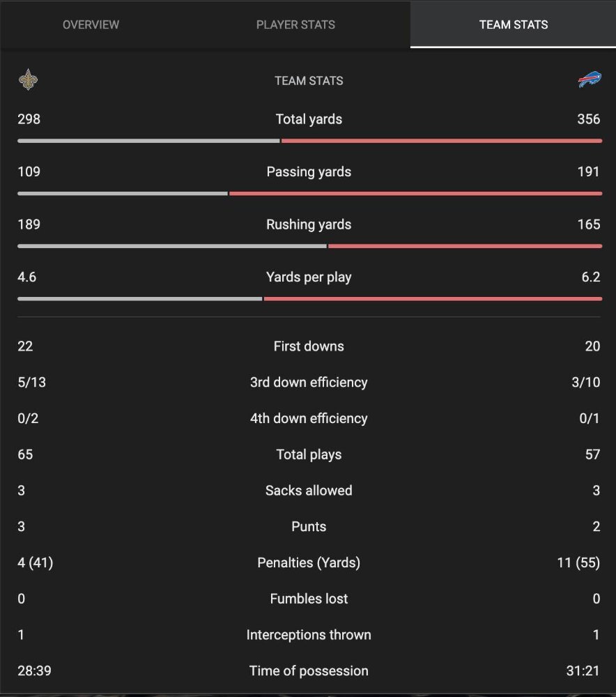Click the Team Stats section heading
This screenshot has height=697, width=616.
click(x=309, y=81)
